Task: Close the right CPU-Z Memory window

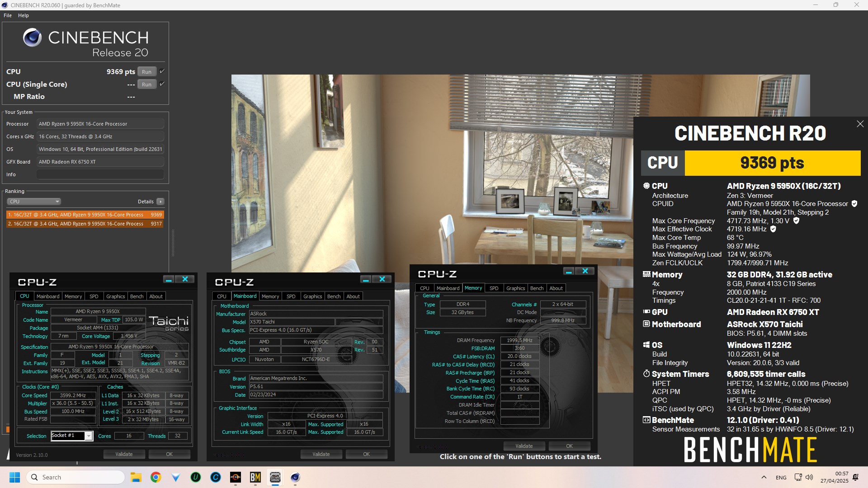Action: (585, 271)
